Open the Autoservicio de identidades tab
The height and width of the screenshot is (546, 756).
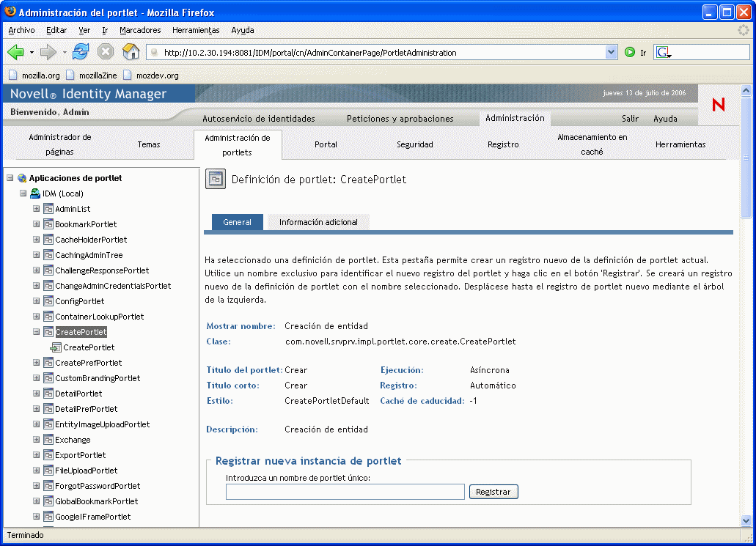pyautogui.click(x=258, y=119)
